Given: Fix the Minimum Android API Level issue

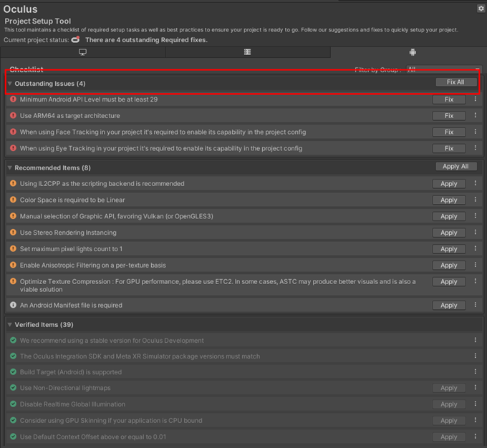Looking at the screenshot, I should tap(449, 99).
